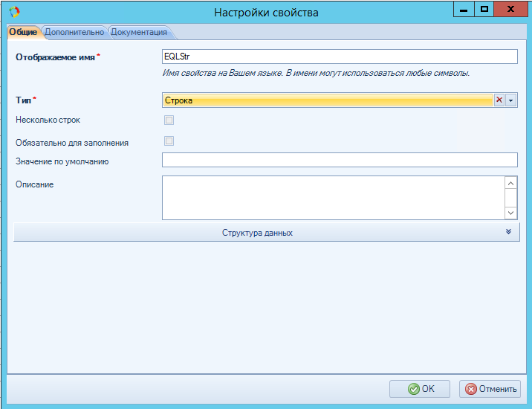Expand the Структура данных section
The height and width of the screenshot is (409, 532).
coord(257,233)
